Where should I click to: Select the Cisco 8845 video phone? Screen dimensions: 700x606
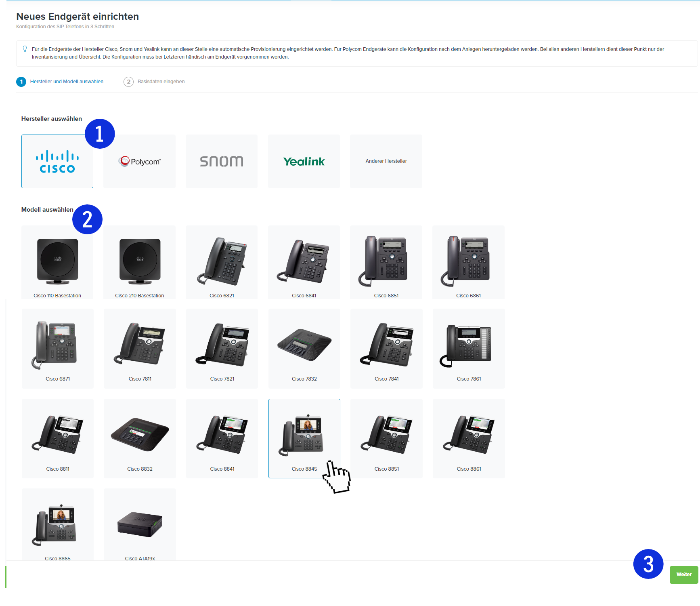304,438
